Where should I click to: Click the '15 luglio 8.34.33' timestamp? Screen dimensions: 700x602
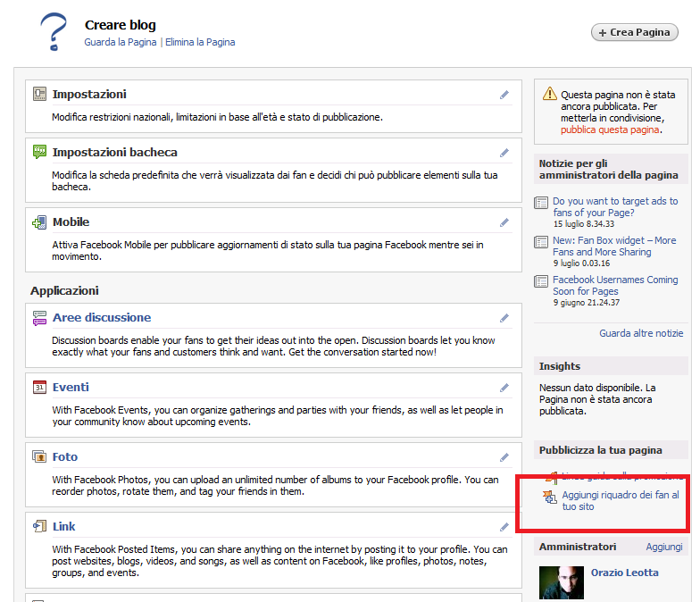[x=584, y=223]
